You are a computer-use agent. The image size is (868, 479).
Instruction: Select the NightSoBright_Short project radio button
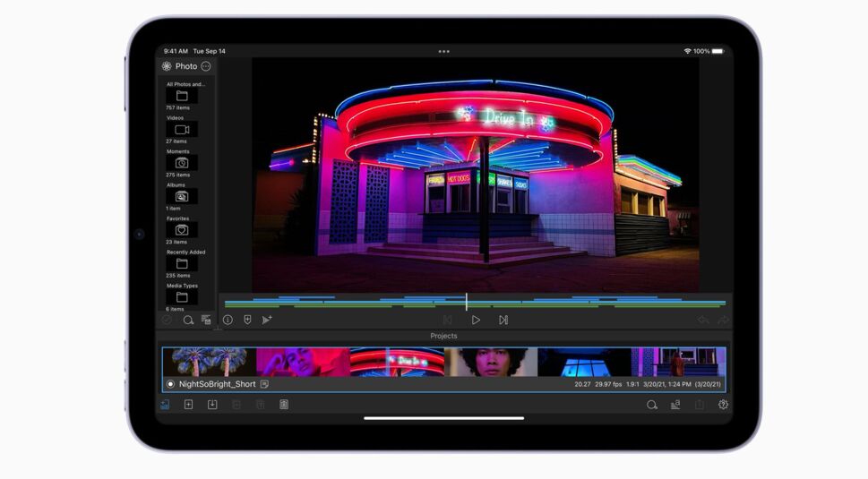click(170, 384)
